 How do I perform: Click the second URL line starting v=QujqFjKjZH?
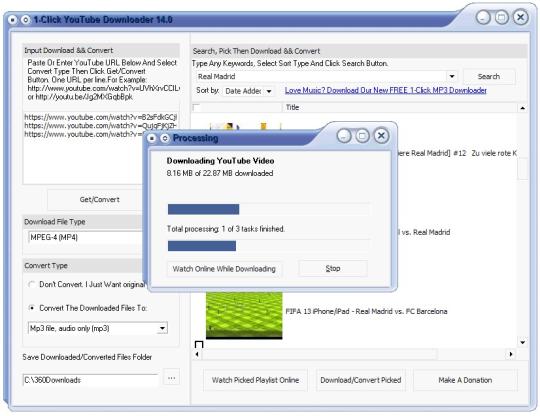101,126
